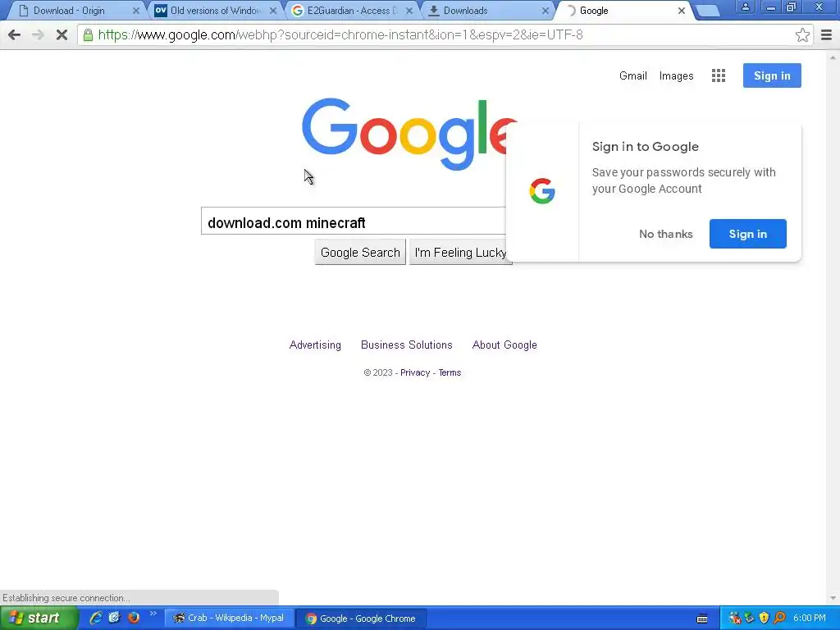Switch to Crab - Wikipedia - Mypal taskbar window
The width and height of the screenshot is (840, 630).
(229, 619)
